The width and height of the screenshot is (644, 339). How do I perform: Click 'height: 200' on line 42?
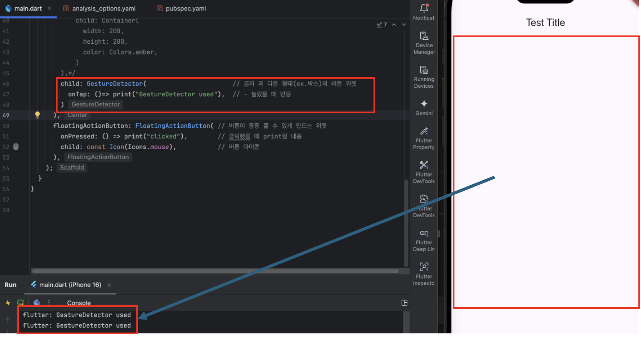coord(105,42)
